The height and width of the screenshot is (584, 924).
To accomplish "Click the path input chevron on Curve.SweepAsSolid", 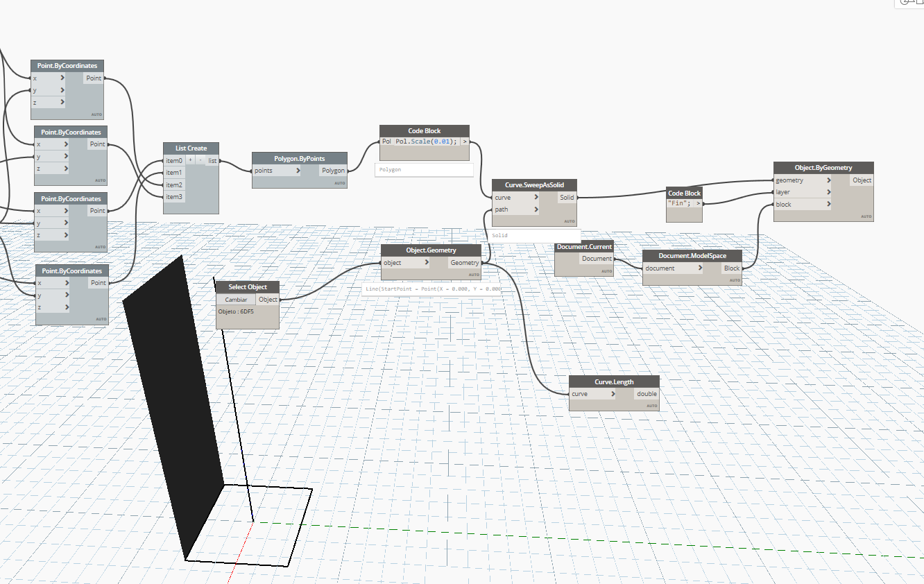I will point(535,209).
